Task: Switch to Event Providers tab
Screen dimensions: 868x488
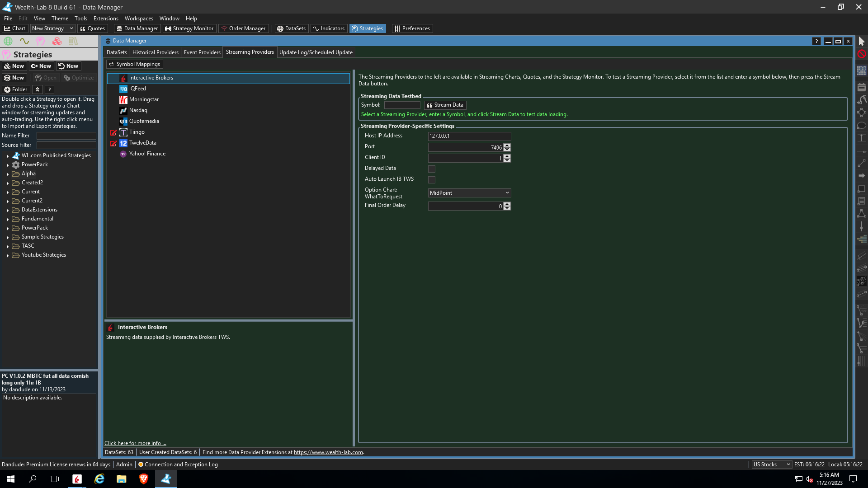Action: click(x=202, y=52)
